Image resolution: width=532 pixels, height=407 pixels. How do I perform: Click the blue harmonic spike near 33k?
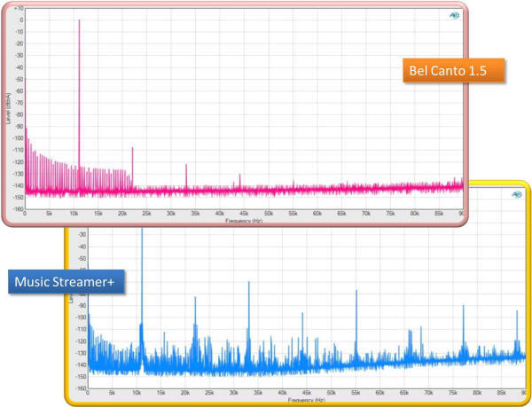(x=248, y=320)
